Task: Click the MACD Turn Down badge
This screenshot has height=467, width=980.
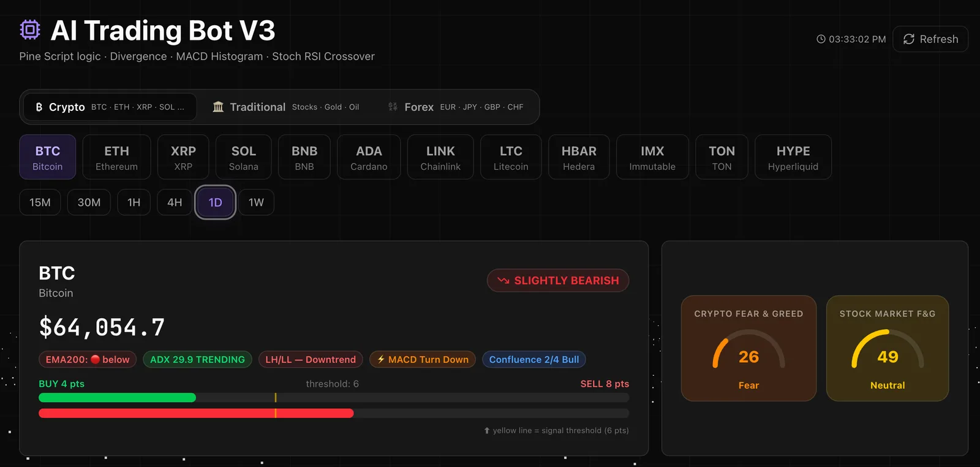Action: 423,360
